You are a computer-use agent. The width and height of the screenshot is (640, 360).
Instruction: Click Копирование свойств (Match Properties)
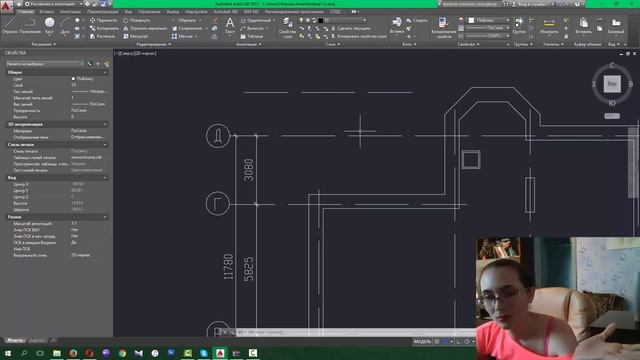443,28
